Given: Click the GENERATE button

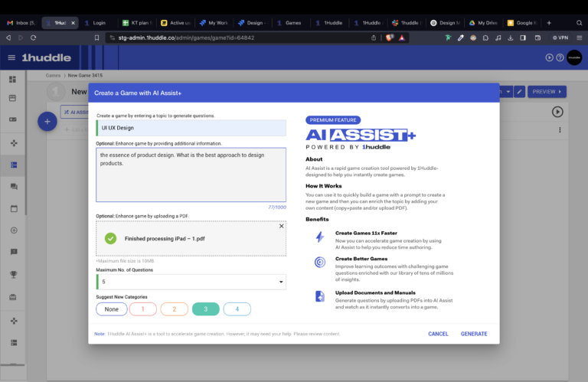Looking at the screenshot, I should point(474,334).
